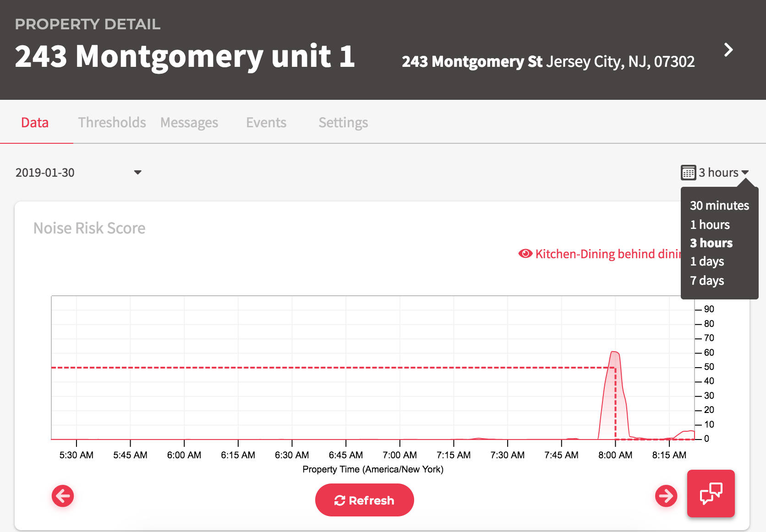Choose 1 days in range menu

coord(707,261)
